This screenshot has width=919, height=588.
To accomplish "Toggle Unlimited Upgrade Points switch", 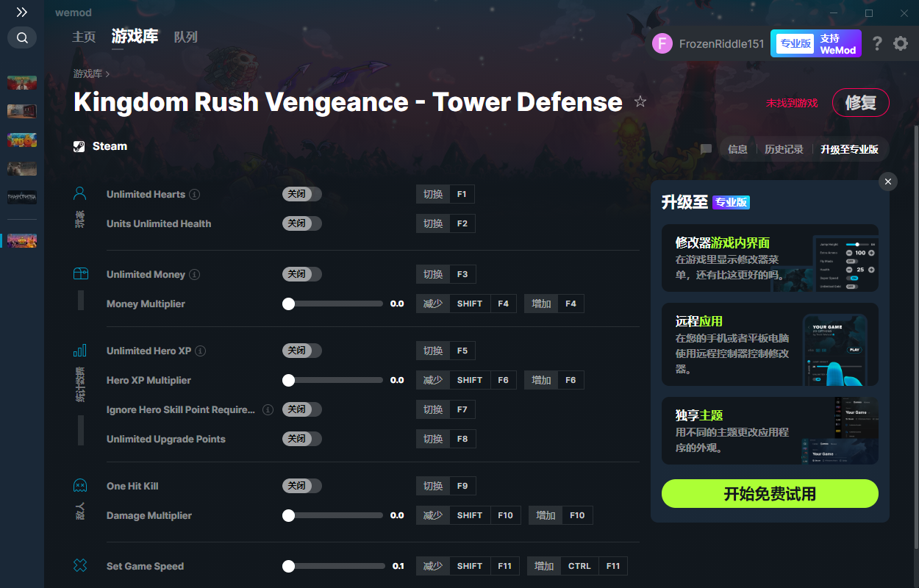I will click(302, 439).
